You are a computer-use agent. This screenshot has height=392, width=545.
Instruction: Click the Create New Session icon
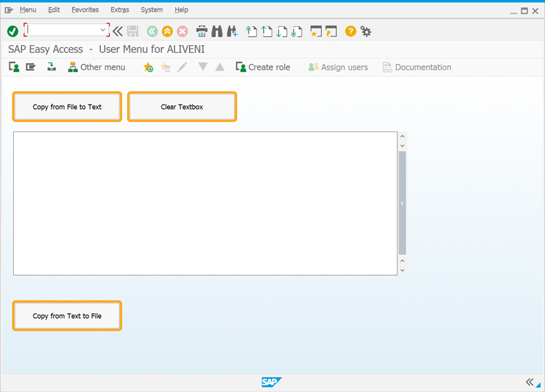tap(316, 31)
